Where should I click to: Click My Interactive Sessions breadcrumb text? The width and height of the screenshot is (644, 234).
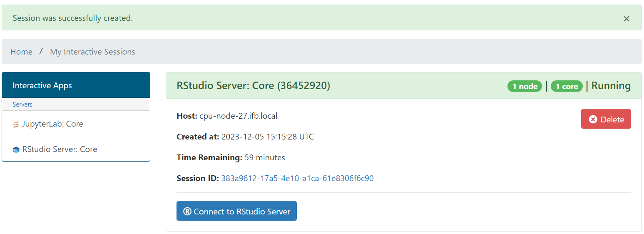(92, 52)
